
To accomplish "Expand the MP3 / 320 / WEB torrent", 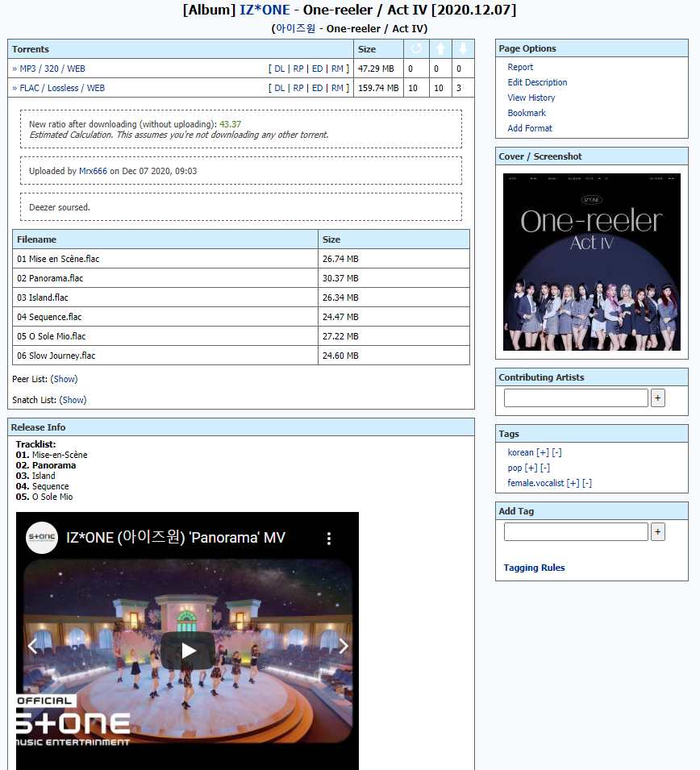I will (x=52, y=69).
